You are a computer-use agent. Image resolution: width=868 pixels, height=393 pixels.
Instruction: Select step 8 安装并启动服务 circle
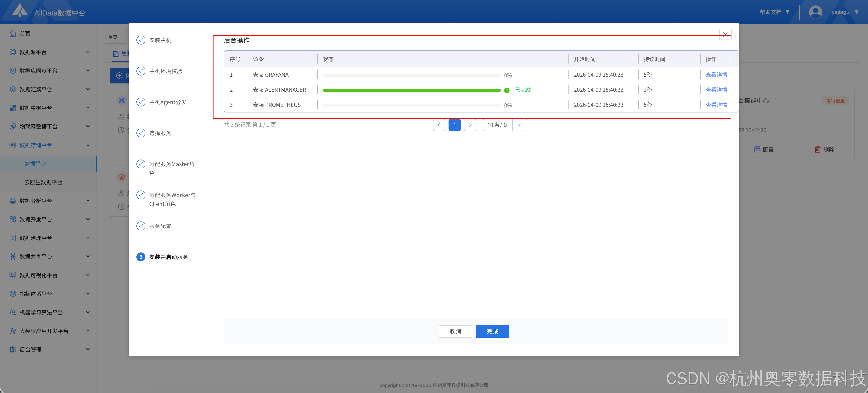140,257
